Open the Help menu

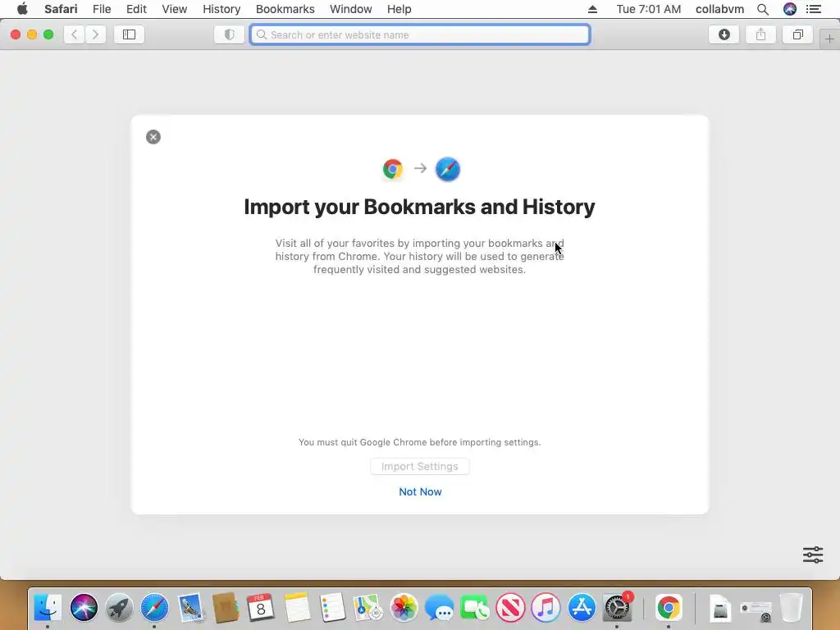coord(399,9)
